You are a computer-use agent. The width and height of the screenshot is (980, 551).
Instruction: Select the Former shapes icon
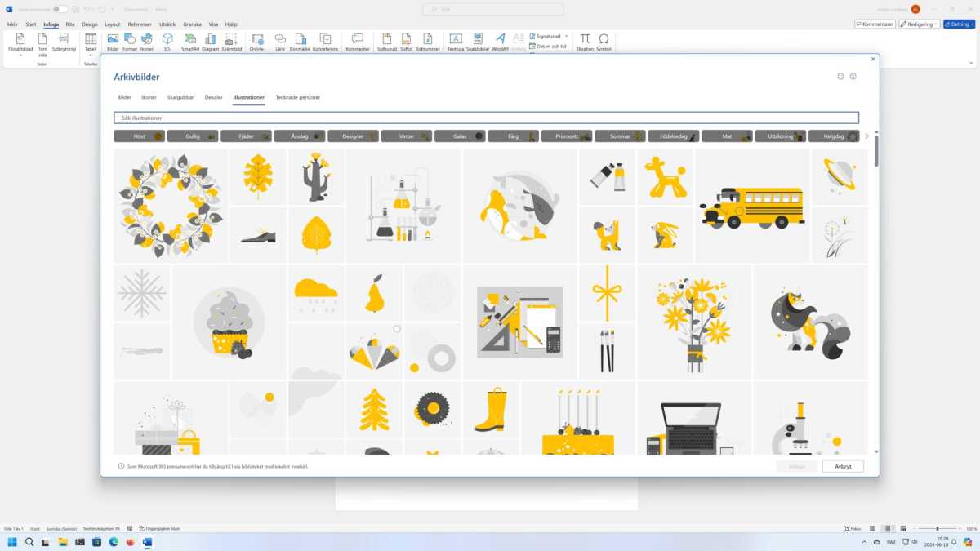[x=130, y=42]
